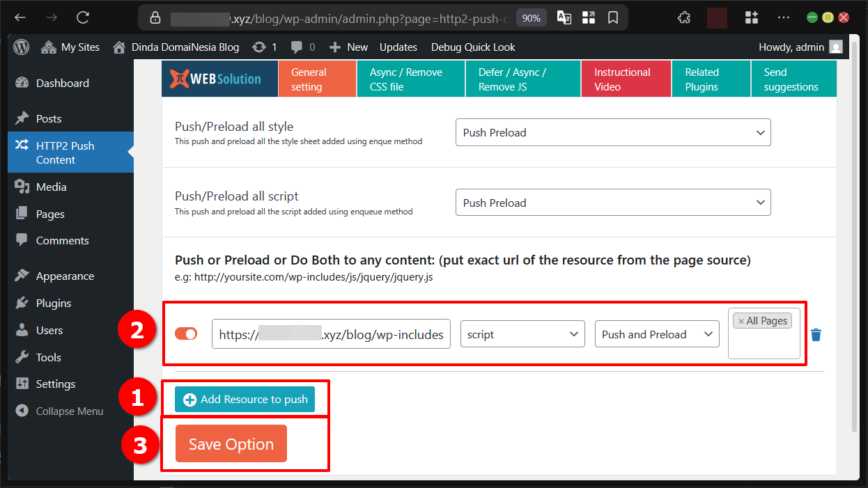Click the Save Option button
This screenshot has width=868, height=488.
tap(231, 443)
